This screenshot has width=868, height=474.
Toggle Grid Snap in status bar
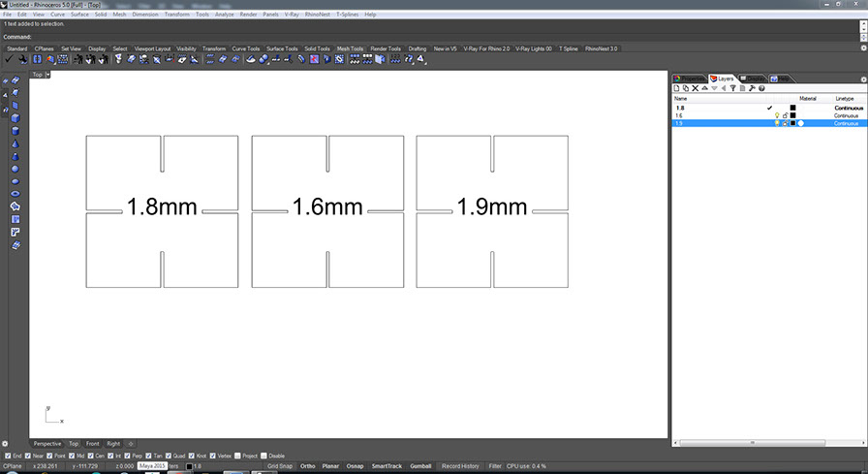[280, 466]
